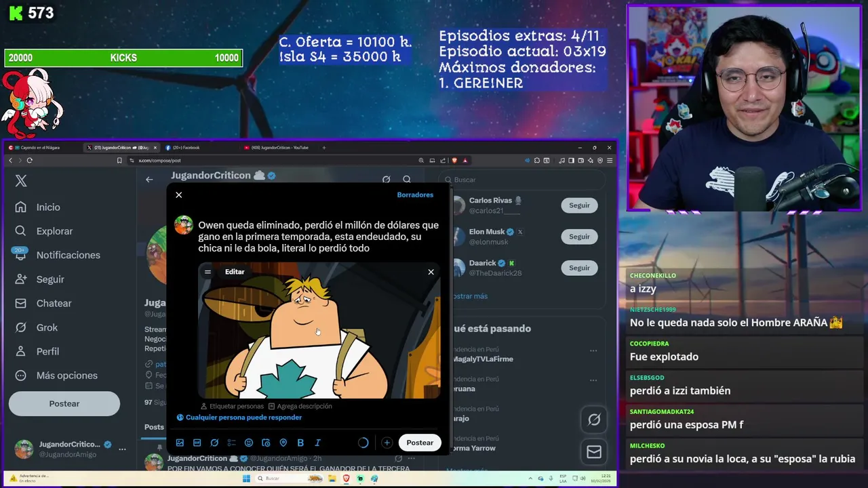This screenshot has width=868, height=488.
Task: Open Brave browser from the taskbar
Action: 346,479
